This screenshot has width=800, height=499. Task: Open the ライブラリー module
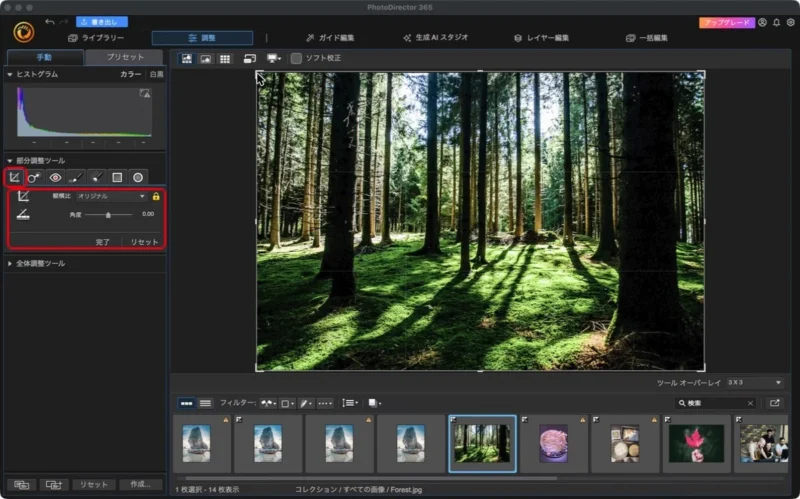point(96,38)
